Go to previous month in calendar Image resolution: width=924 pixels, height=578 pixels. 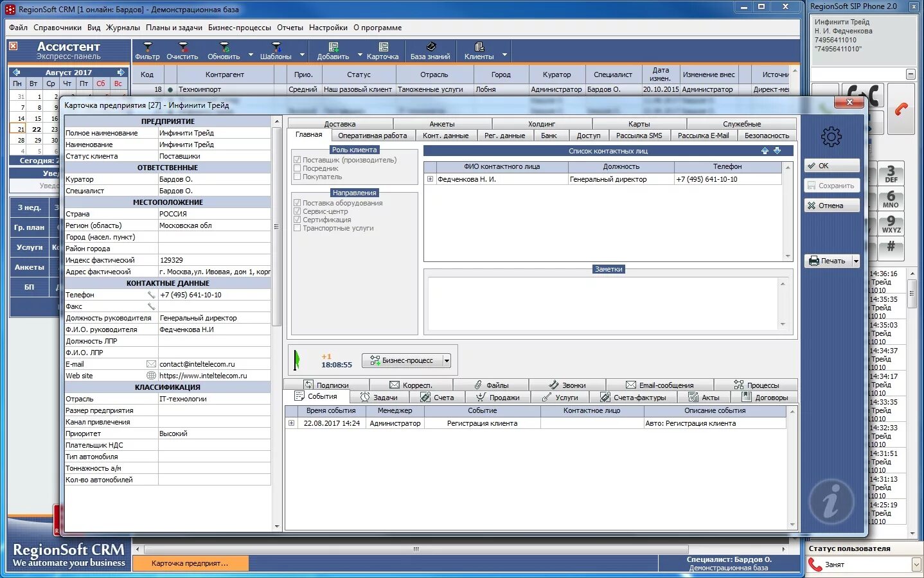(16, 73)
